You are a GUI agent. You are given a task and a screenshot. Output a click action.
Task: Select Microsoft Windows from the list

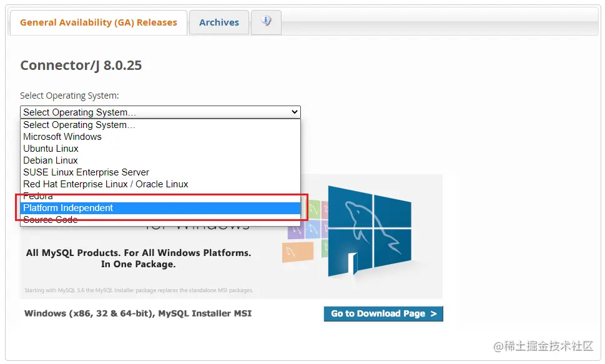160,137
